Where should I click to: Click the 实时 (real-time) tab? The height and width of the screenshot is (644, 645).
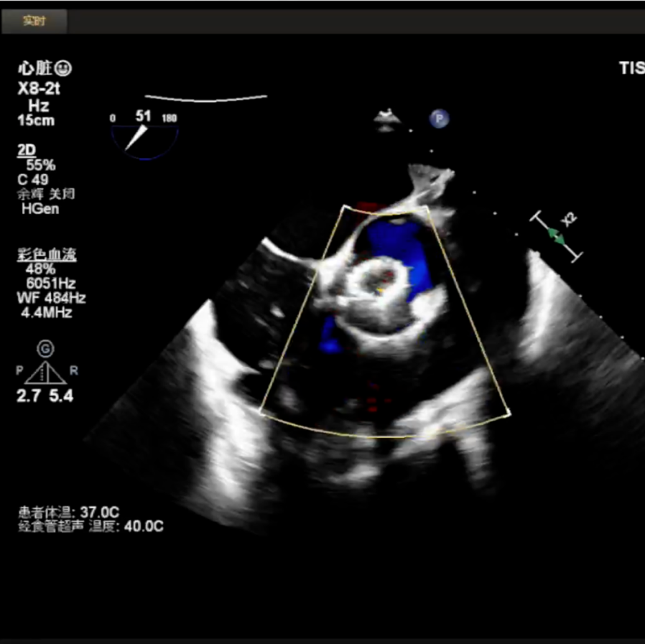click(x=34, y=22)
